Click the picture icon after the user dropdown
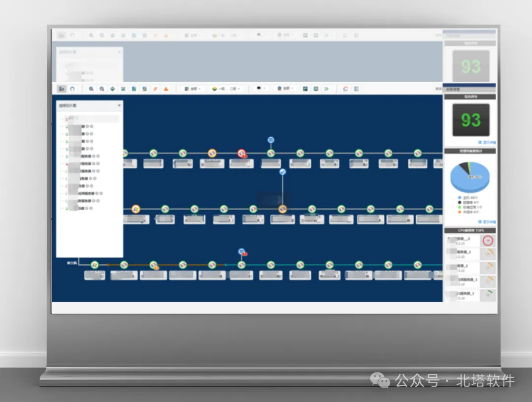 (x=305, y=89)
